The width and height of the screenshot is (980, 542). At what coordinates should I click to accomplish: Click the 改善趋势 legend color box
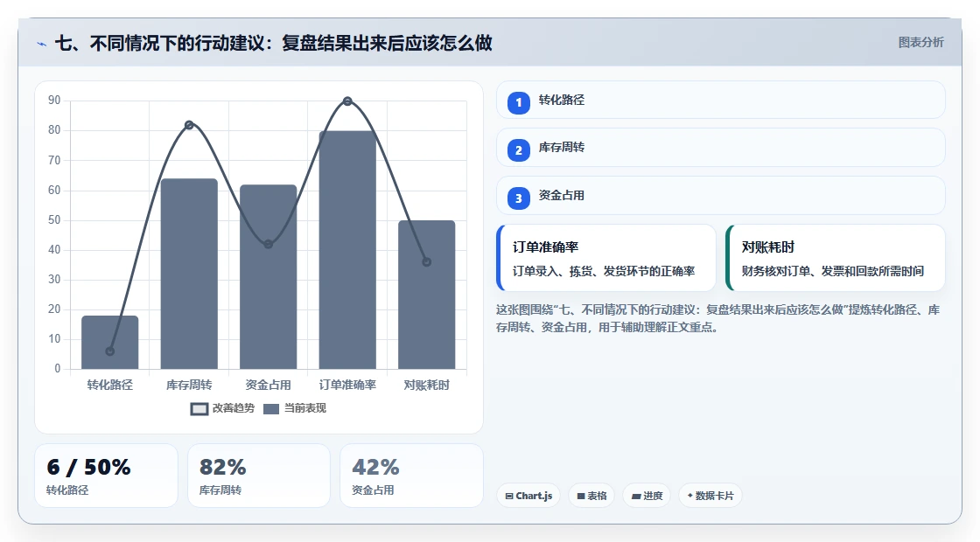tap(199, 409)
